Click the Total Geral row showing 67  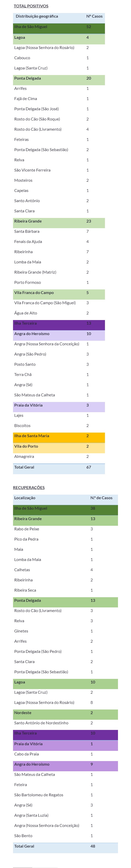[59, 467]
